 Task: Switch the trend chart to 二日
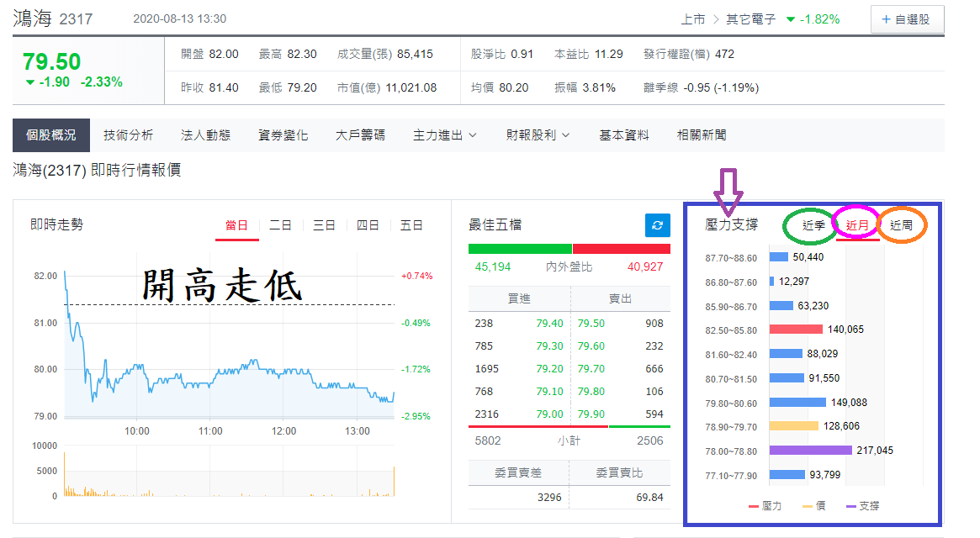281,225
